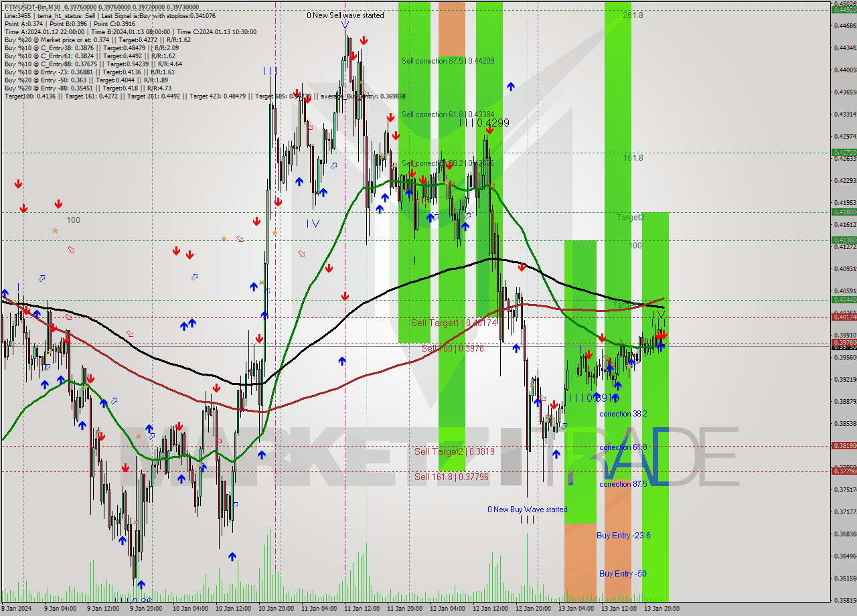Click the '0 New Sell wave started' label
The width and height of the screenshot is (857, 616).
coord(345,15)
